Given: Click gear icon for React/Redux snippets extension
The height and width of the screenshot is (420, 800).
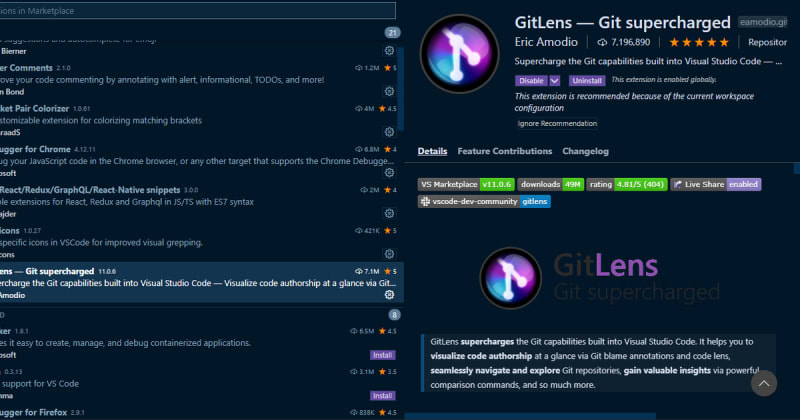Looking at the screenshot, I should (389, 213).
